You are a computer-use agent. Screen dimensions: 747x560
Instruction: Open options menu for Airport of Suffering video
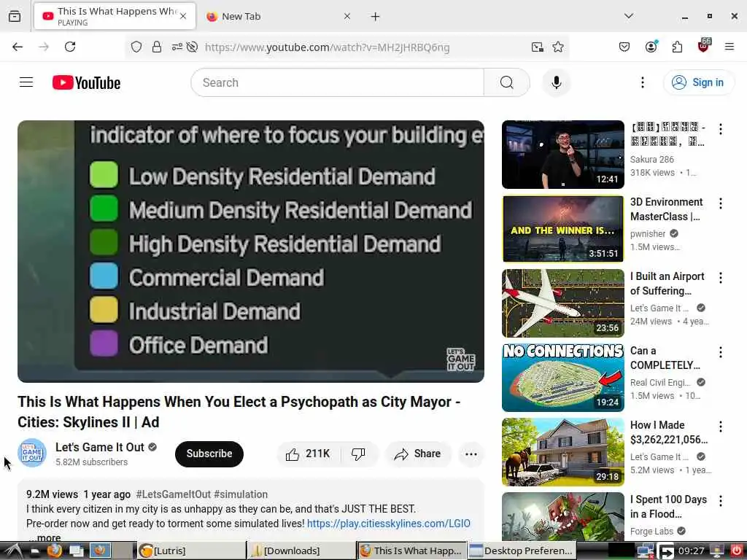tap(721, 278)
